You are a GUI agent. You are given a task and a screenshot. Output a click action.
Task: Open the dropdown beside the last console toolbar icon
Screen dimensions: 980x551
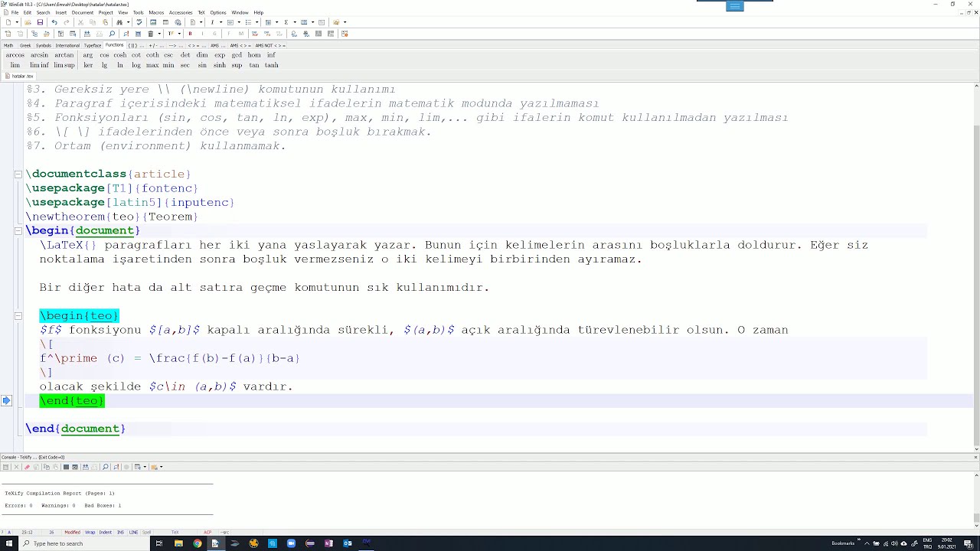pyautogui.click(x=161, y=467)
